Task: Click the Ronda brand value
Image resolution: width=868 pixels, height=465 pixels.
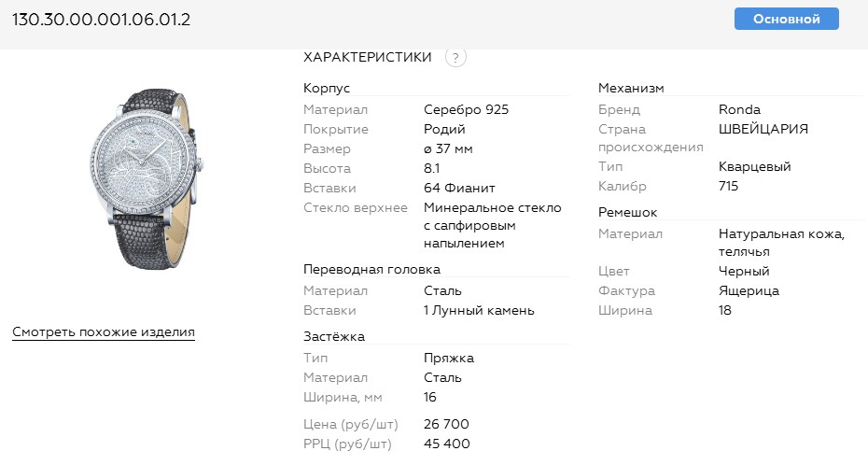Action: tap(740, 109)
